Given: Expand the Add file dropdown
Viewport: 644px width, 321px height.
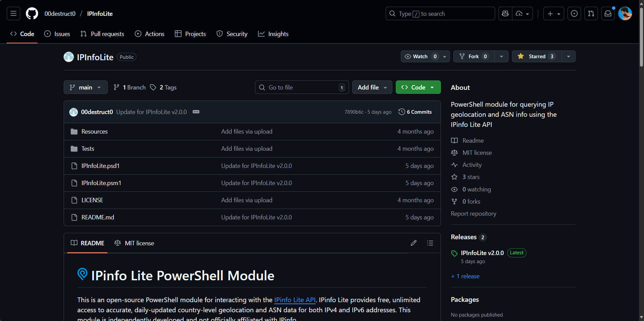Looking at the screenshot, I should coord(372,87).
